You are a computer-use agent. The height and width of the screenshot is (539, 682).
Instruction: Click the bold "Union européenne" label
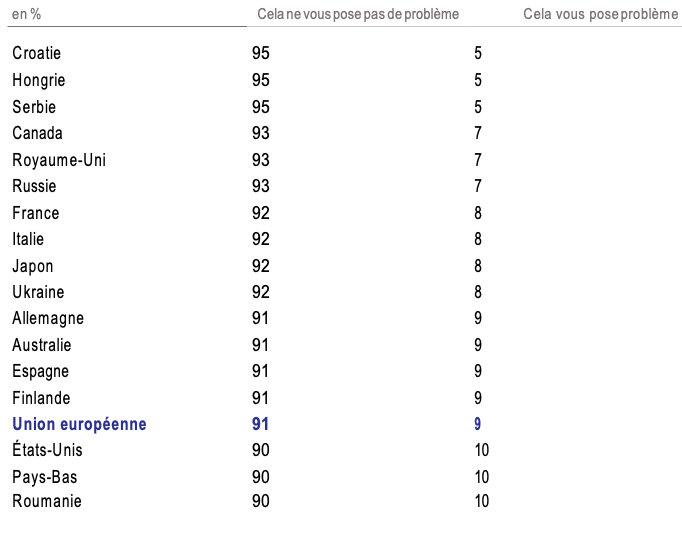[x=79, y=424]
